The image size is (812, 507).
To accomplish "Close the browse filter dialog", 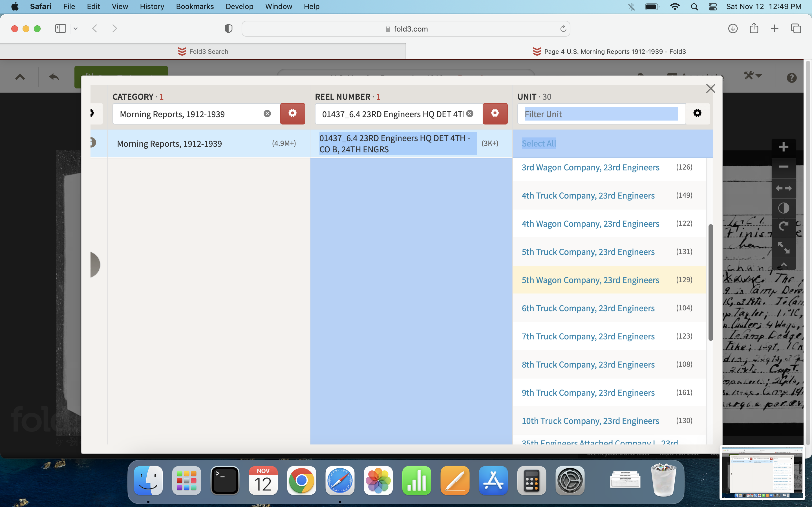I will coord(710,88).
